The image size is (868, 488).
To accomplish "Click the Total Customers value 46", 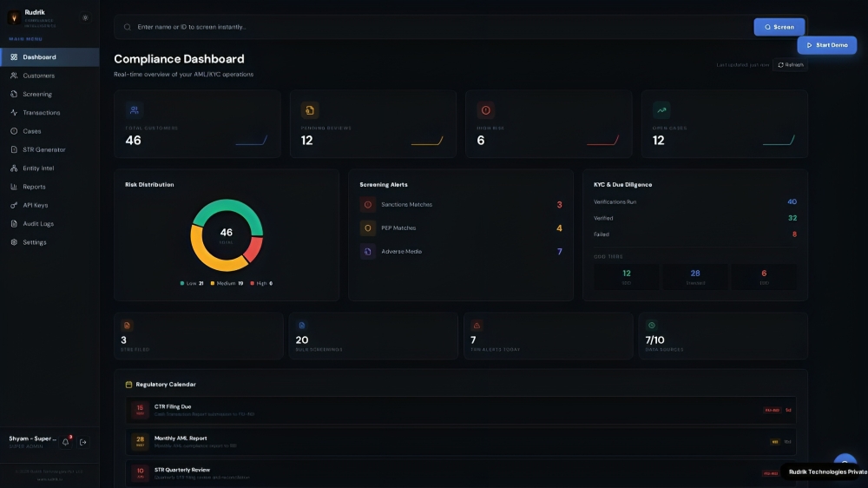I will (x=133, y=141).
